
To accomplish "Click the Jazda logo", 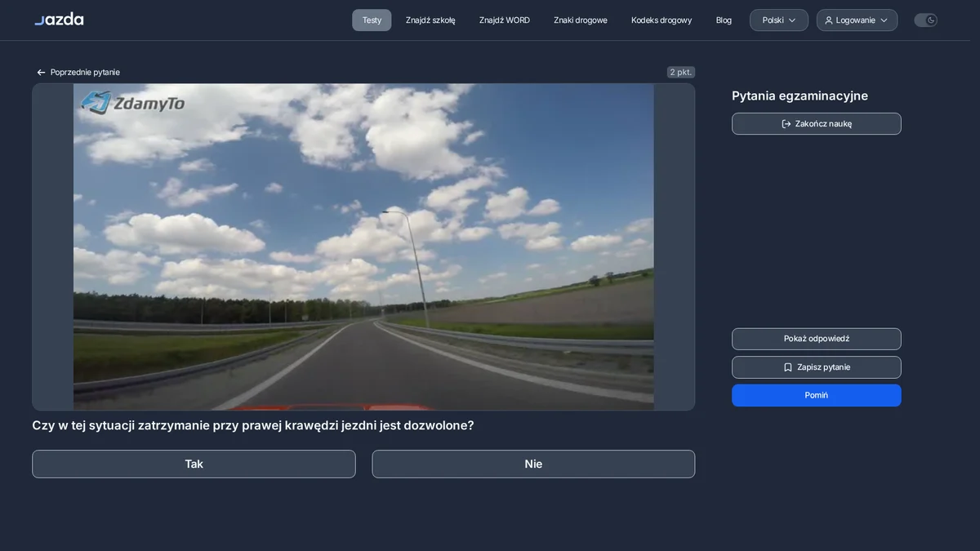I will (59, 20).
